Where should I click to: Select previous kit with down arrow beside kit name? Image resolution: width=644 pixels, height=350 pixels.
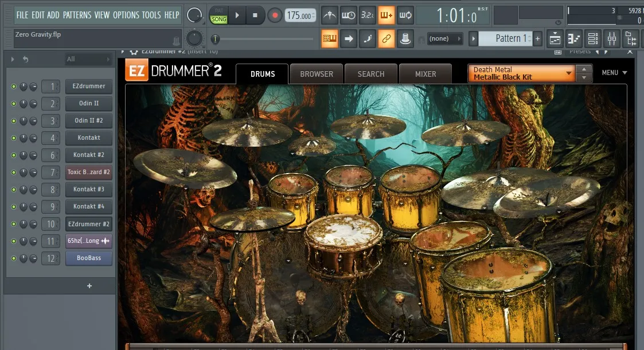pyautogui.click(x=584, y=77)
